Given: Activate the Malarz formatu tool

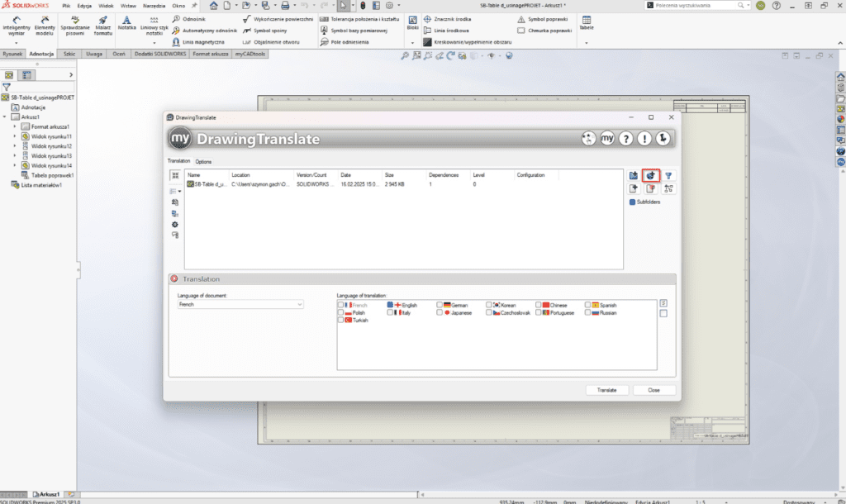Looking at the screenshot, I should point(102,26).
